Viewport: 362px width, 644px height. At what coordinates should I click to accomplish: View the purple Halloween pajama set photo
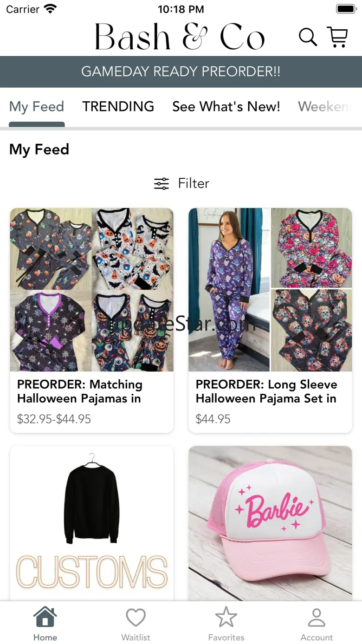(229, 290)
